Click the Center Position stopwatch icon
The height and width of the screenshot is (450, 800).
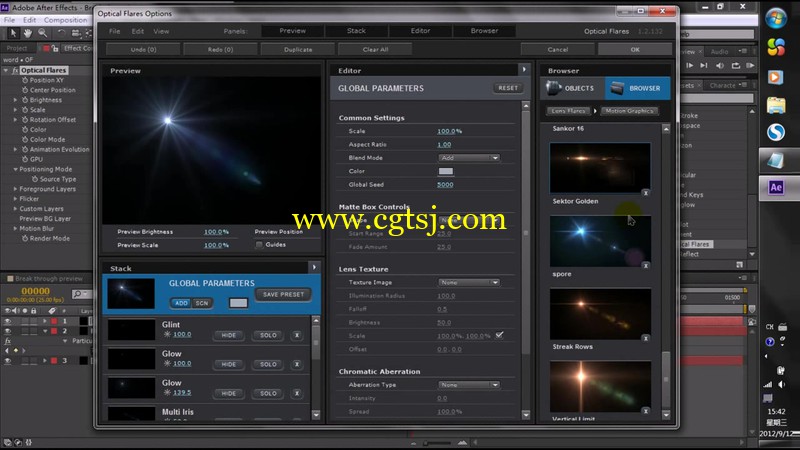point(25,90)
